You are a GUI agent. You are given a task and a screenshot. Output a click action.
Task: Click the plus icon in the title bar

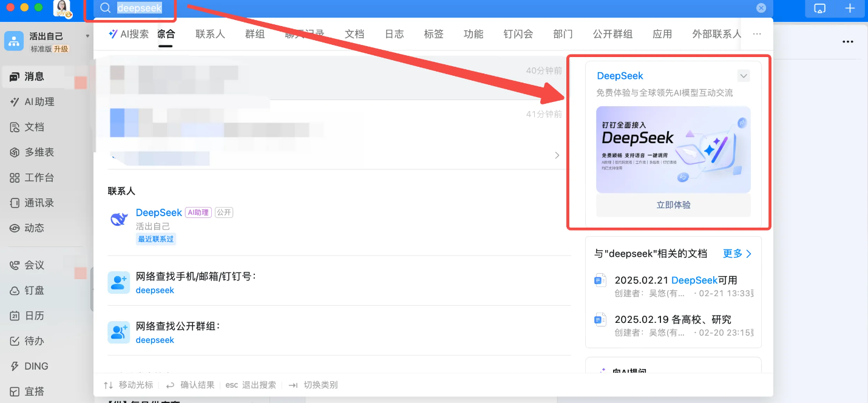tap(850, 8)
